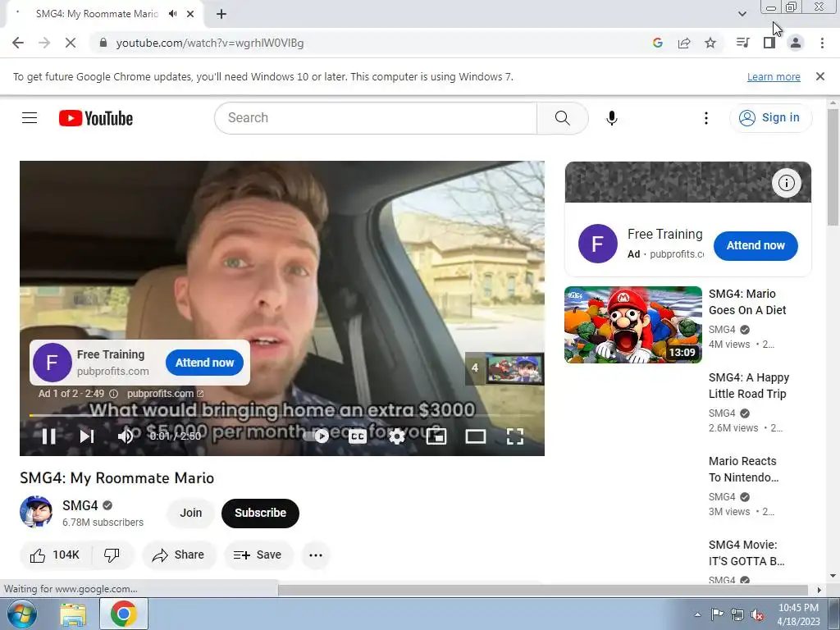Click the Join membership button

(190, 513)
